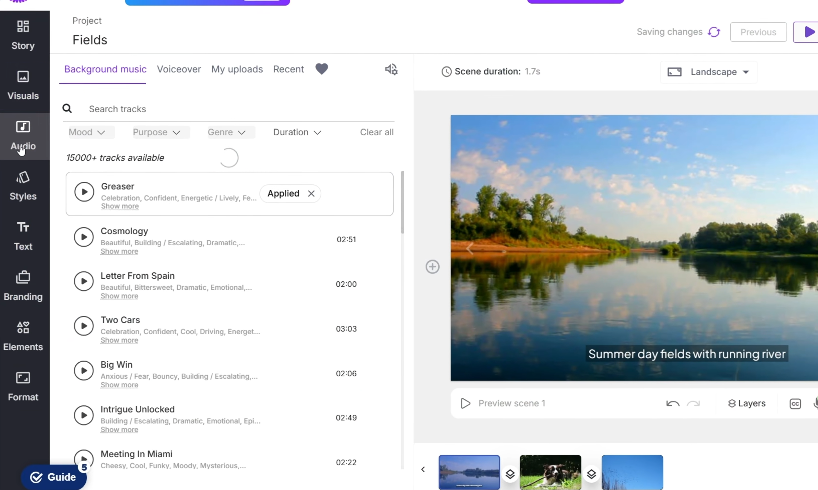Select the first river scene thumbnail
818x490 pixels.
point(469,472)
